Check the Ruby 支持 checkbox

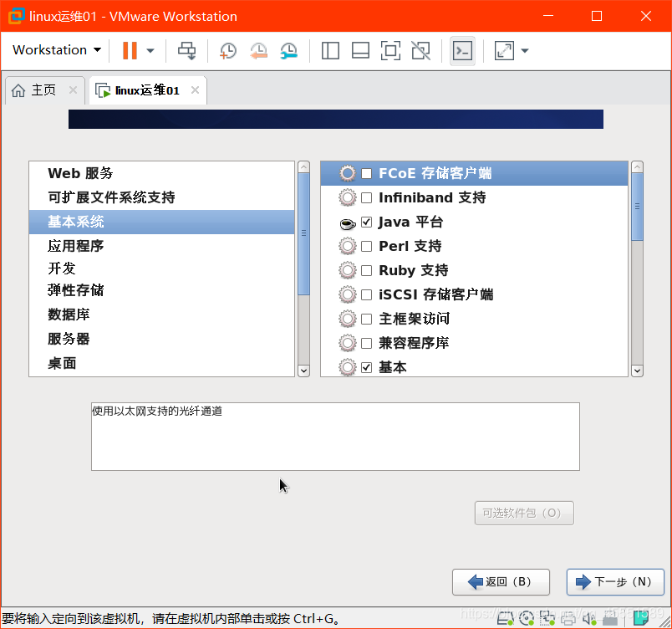[x=366, y=270]
